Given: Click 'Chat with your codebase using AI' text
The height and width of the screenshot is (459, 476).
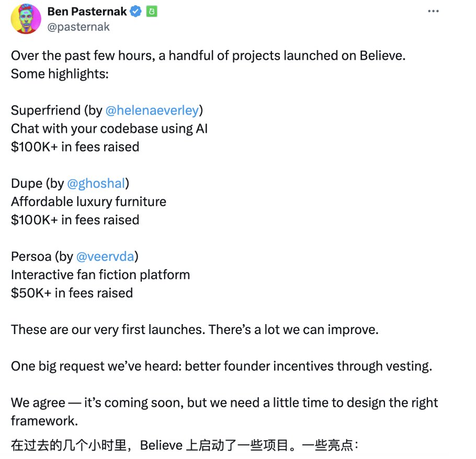Looking at the screenshot, I should click(109, 129).
